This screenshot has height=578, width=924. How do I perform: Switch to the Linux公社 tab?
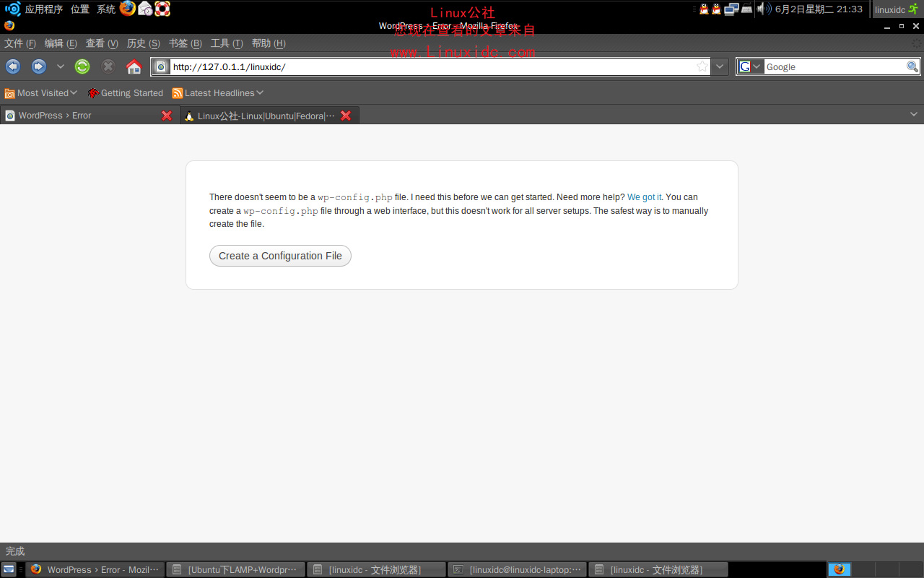[260, 116]
